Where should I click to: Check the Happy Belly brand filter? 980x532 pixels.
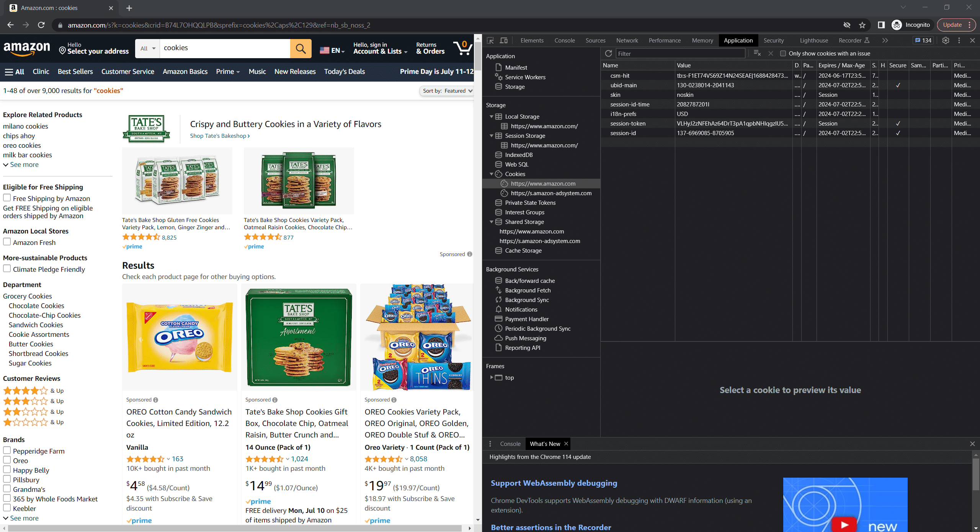[x=7, y=470]
